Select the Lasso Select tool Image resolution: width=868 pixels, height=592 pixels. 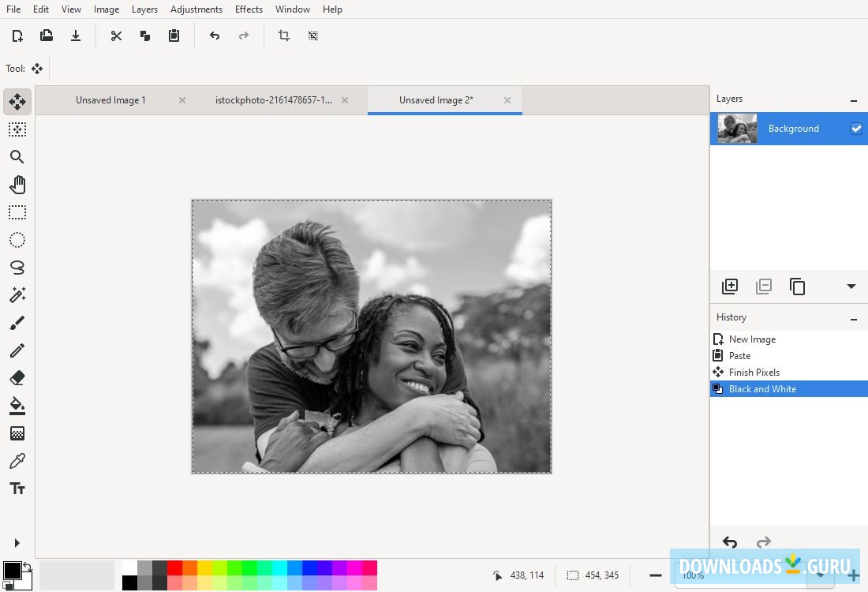click(x=17, y=268)
